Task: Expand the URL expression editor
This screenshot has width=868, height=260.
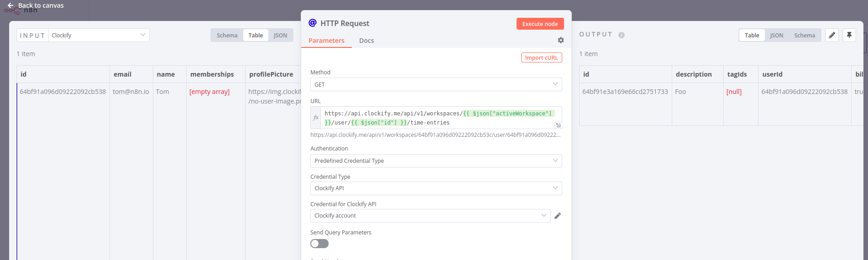Action: pos(558,125)
